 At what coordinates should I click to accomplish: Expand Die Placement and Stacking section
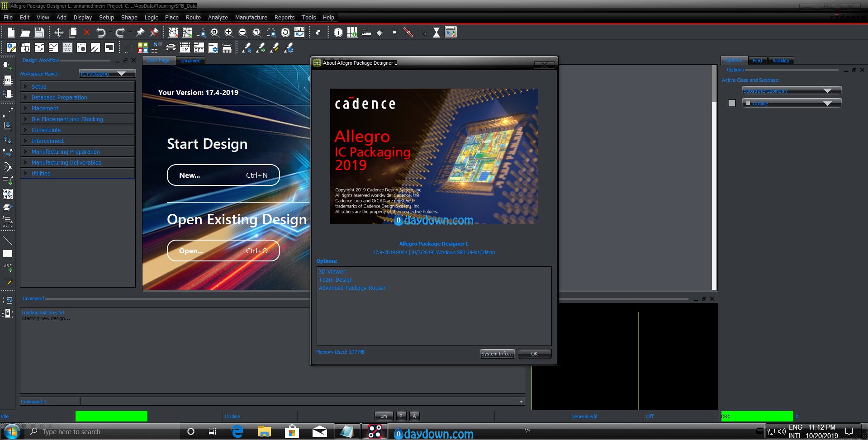point(77,119)
